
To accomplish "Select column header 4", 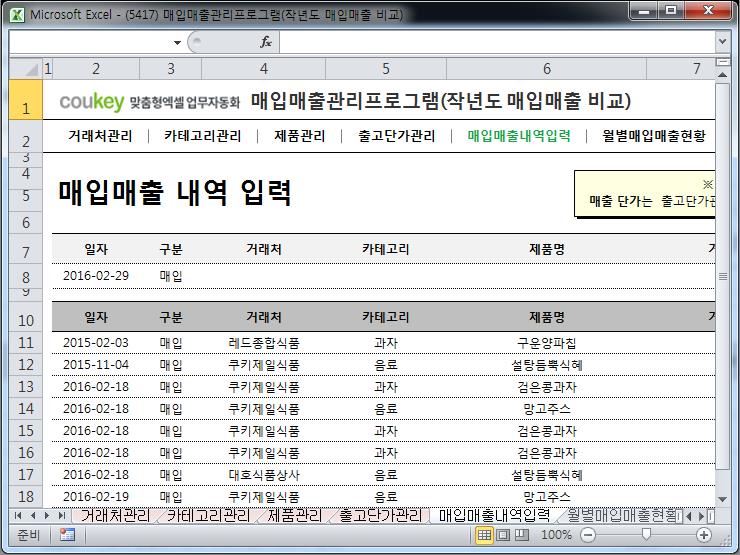I will [x=263, y=69].
